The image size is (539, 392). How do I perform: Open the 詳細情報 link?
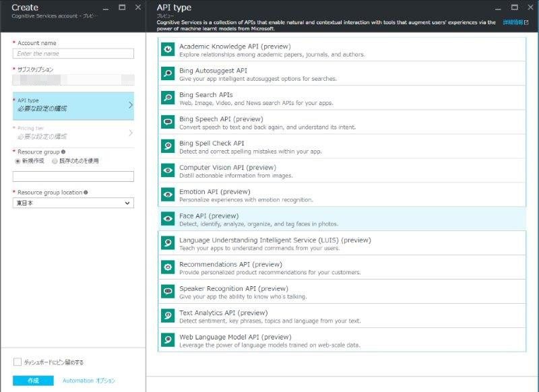point(513,22)
